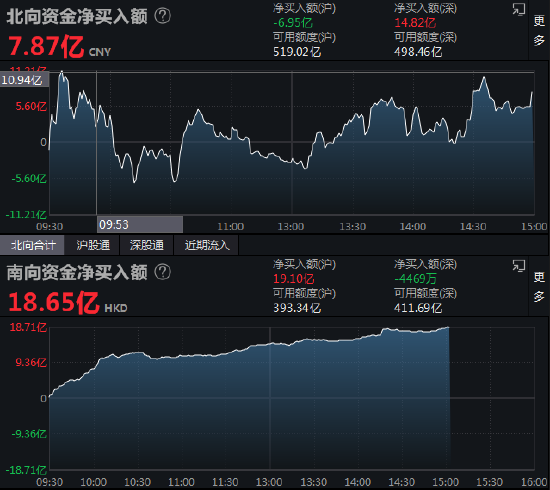Click the 18.65亿 southbound net buy value
Viewport: 550px width, 490px height.
pyautogui.click(x=54, y=302)
